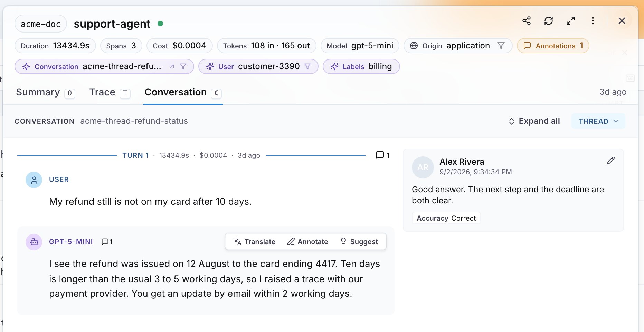Filter by User customer-3390 funnel icon
The image size is (644, 332).
307,66
